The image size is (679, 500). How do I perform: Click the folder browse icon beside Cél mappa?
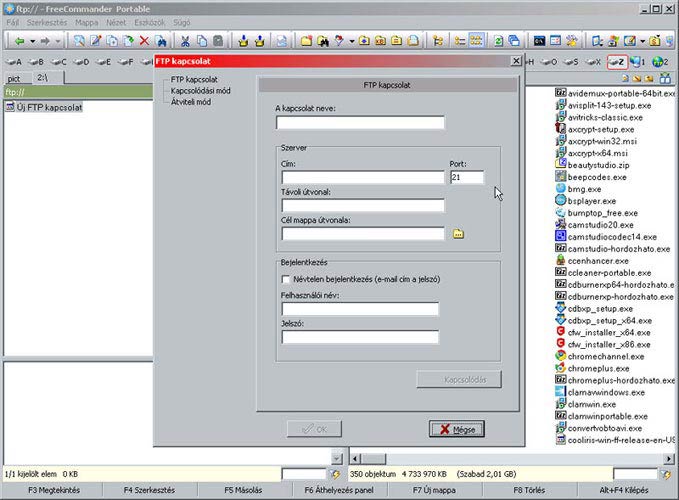[459, 234]
